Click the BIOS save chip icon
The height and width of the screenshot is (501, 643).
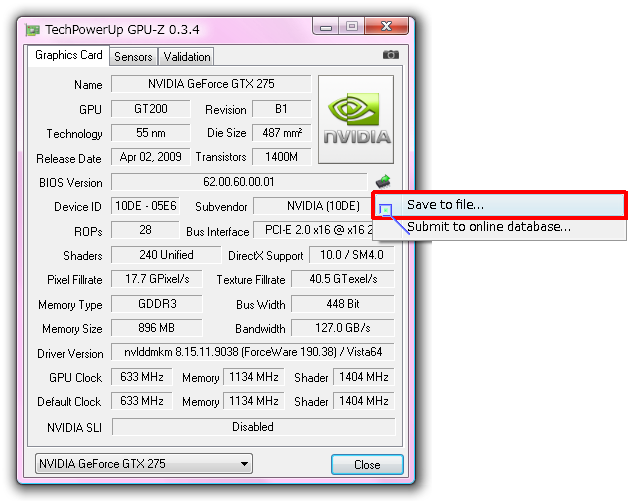tap(383, 181)
